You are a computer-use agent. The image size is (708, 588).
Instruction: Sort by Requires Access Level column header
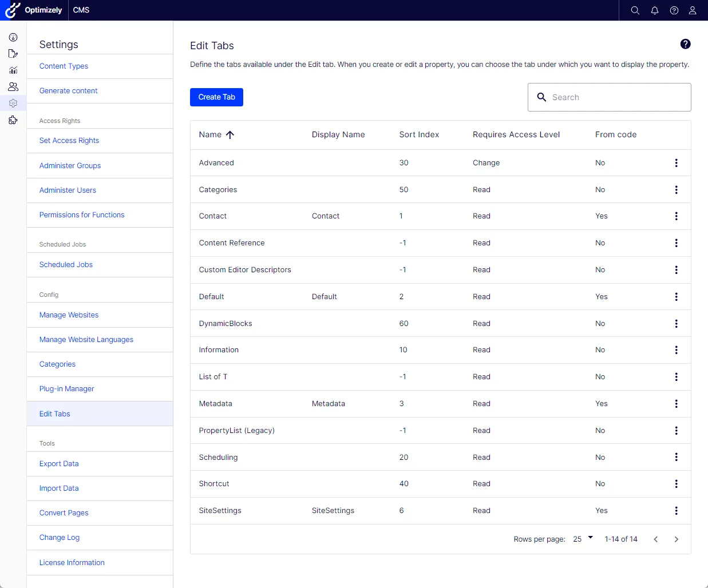tap(516, 135)
